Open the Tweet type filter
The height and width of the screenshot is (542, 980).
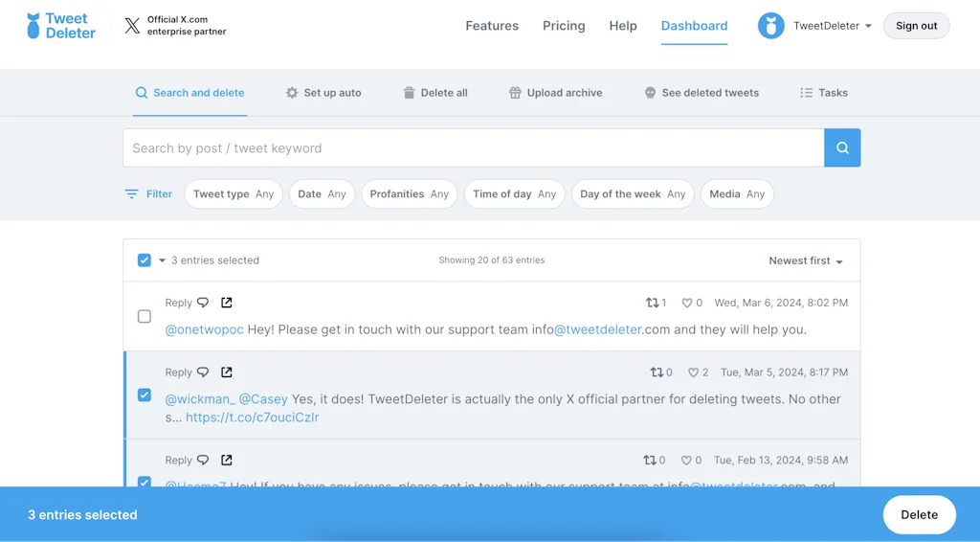point(234,193)
